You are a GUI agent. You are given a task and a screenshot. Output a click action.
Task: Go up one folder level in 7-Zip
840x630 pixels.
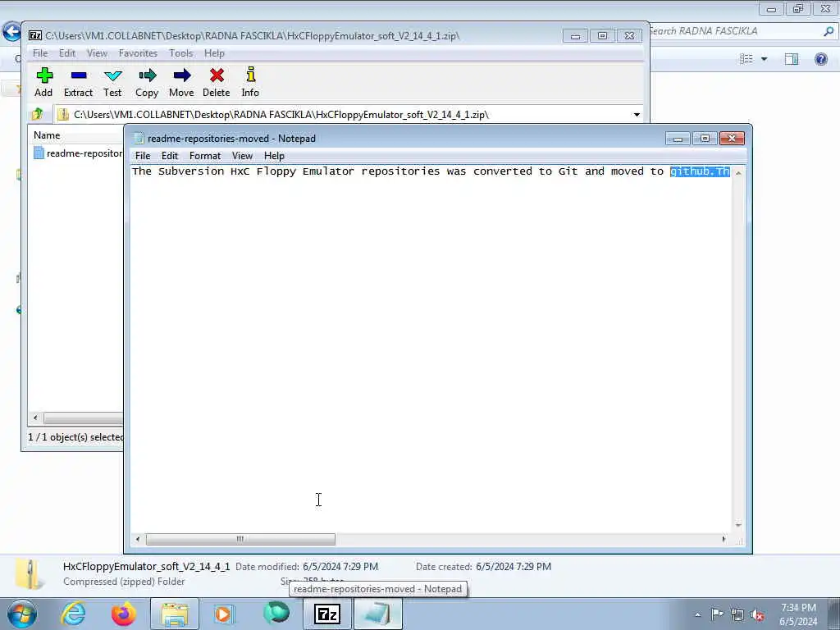point(38,114)
